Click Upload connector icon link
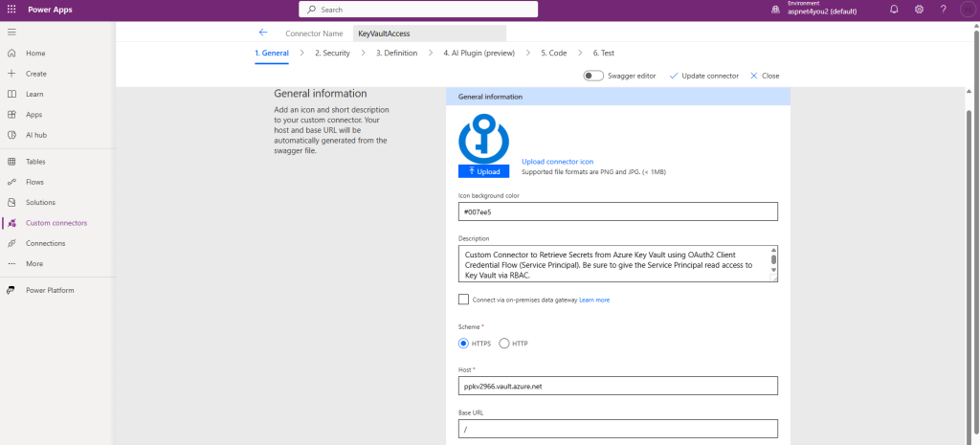Screen dimensions: 980x445 coord(558,162)
